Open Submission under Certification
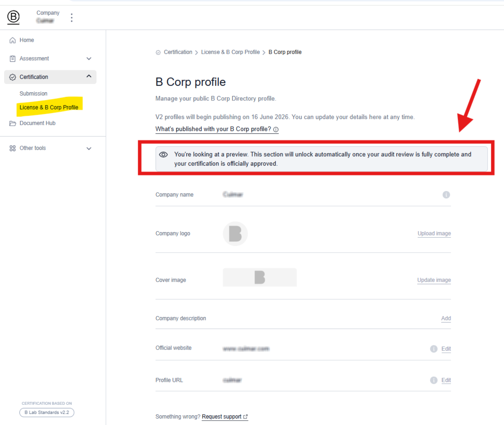This screenshot has width=504, height=425. (33, 94)
